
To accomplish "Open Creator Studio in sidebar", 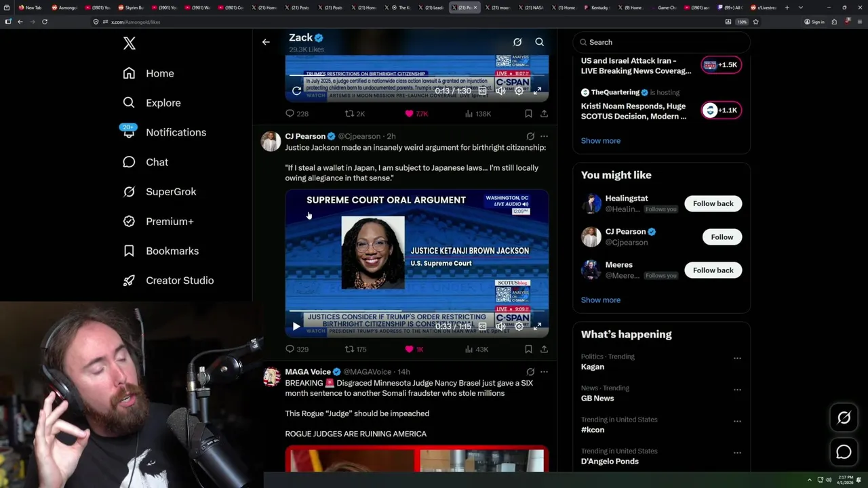I will tap(168, 281).
